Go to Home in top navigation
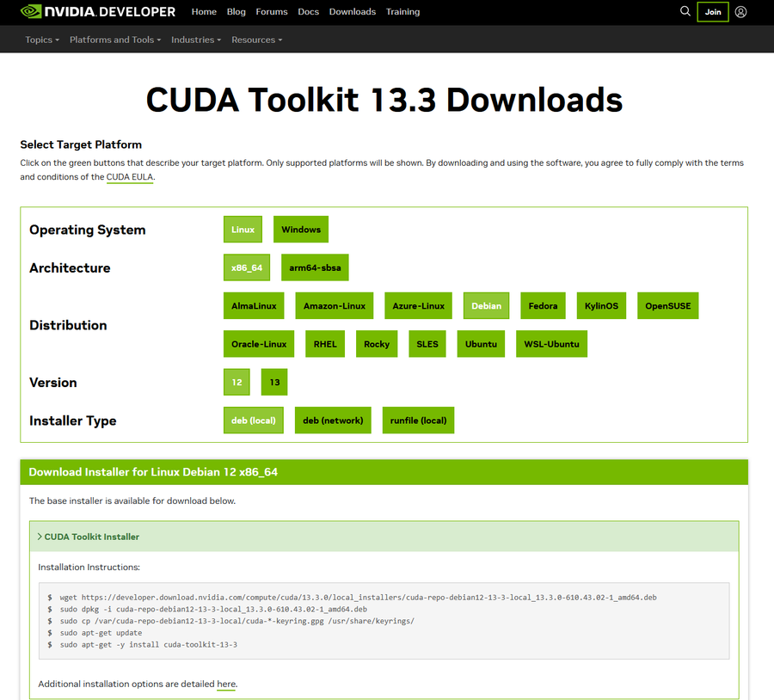The width and height of the screenshot is (774, 700). tap(204, 11)
